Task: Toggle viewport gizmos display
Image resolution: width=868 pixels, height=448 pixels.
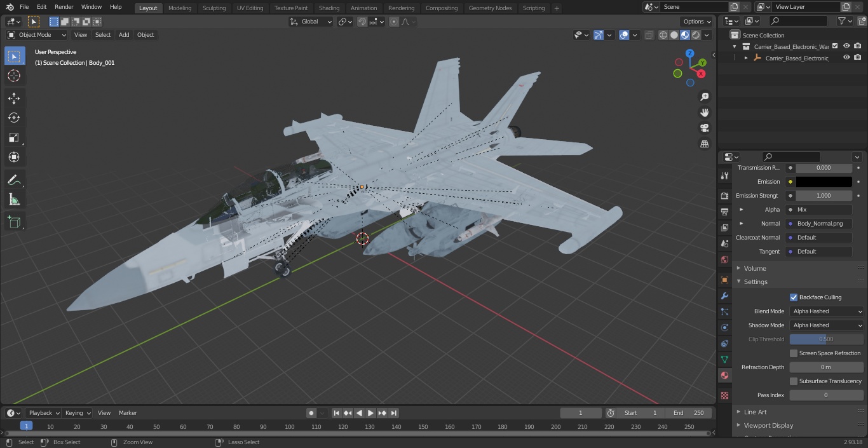Action: point(599,35)
